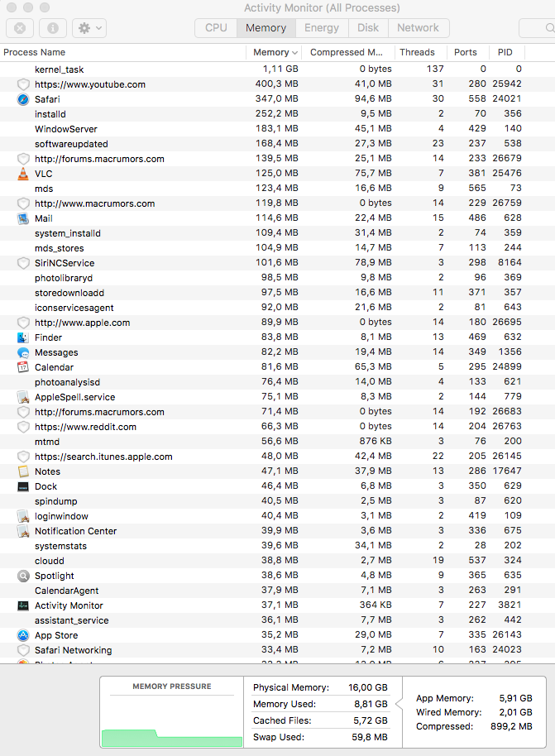Select the assistant_service process
This screenshot has height=756, width=555.
[x=277, y=620]
